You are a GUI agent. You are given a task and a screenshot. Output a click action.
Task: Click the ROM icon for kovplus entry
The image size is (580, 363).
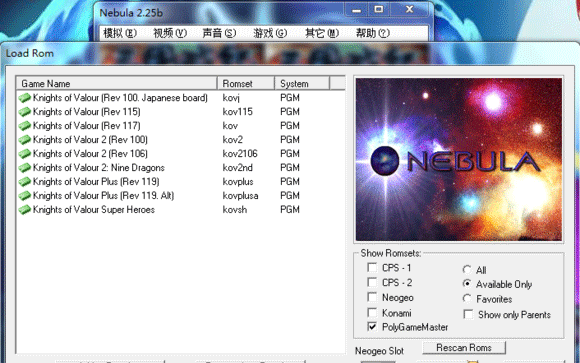click(x=25, y=182)
